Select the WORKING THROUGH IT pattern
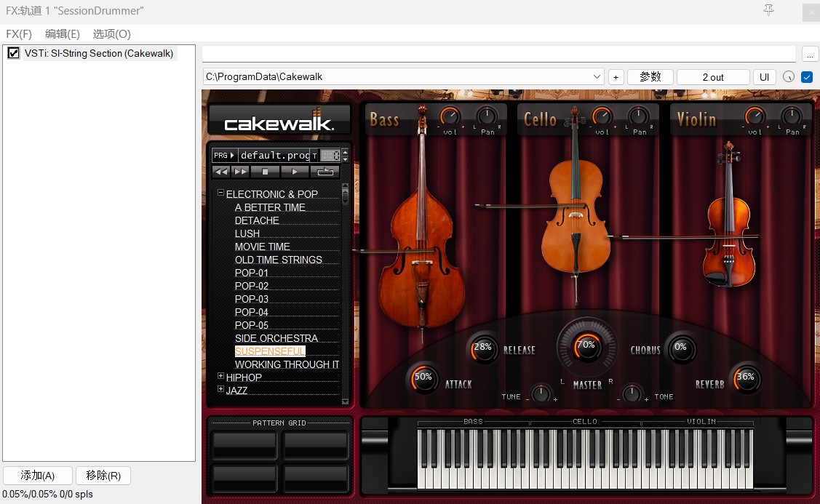 pos(287,364)
